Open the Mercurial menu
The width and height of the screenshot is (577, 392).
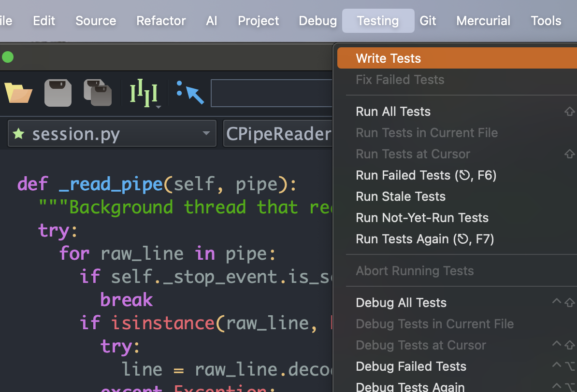tap(483, 21)
